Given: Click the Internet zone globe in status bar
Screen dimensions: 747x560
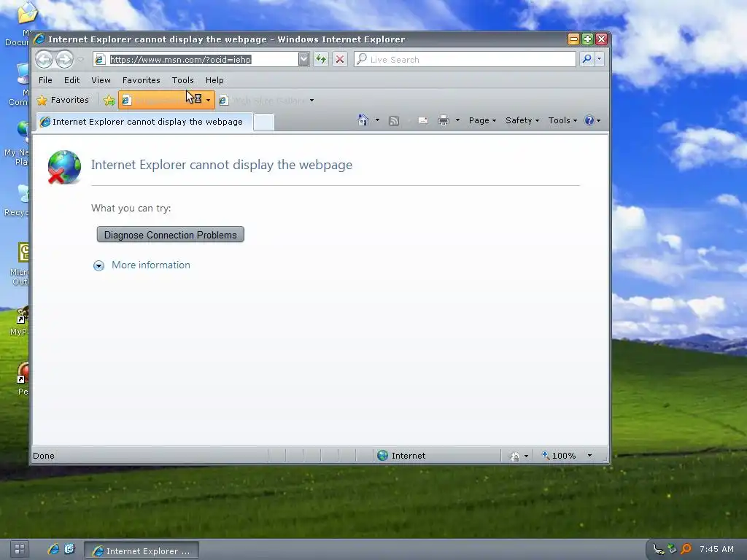Looking at the screenshot, I should [382, 456].
